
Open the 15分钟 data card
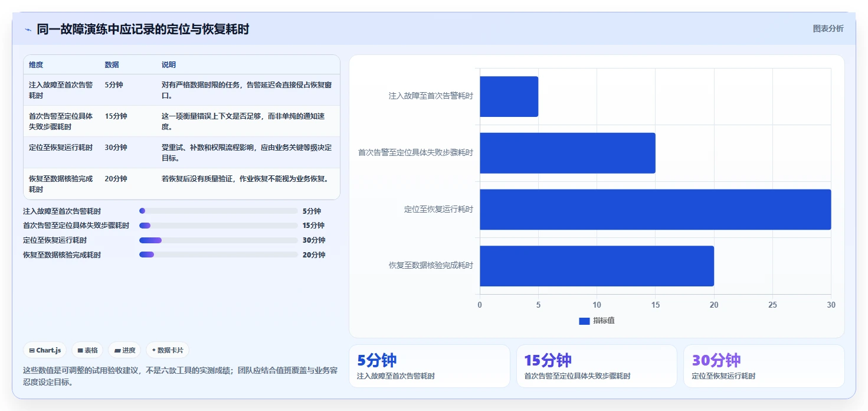(x=597, y=366)
